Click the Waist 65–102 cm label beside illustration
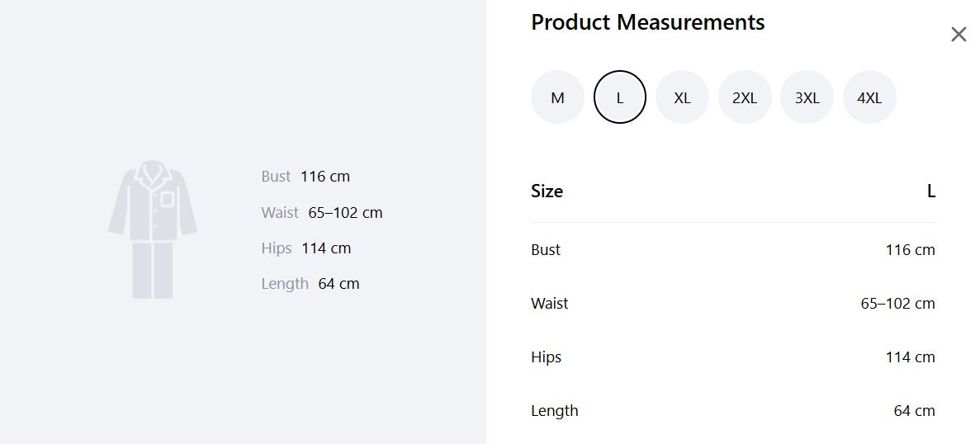Image resolution: width=980 pixels, height=444 pixels. 322,213
